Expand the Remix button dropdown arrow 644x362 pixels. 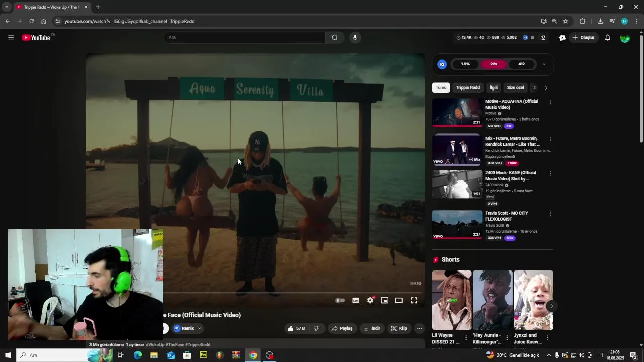coord(199,328)
